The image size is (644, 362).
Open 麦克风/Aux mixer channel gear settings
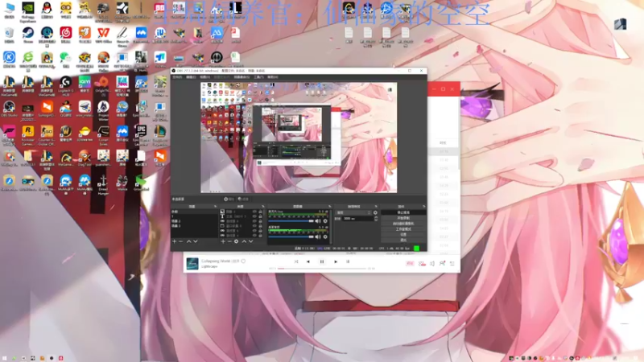tap(325, 221)
